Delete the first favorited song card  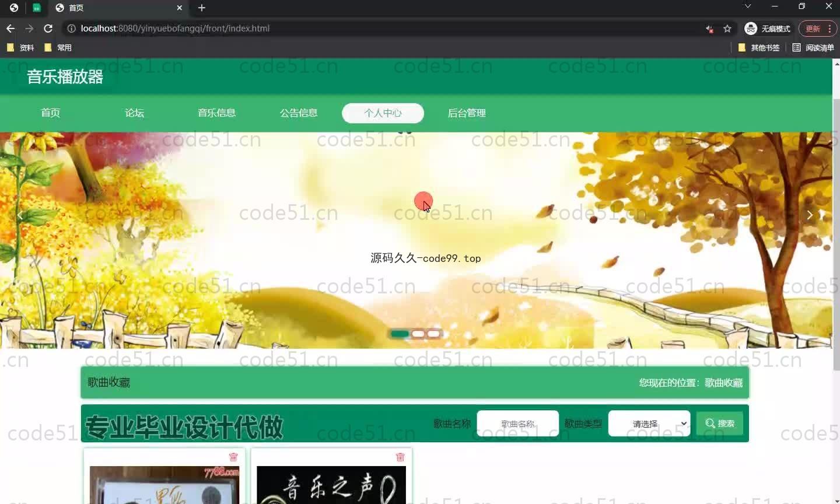[x=233, y=457]
